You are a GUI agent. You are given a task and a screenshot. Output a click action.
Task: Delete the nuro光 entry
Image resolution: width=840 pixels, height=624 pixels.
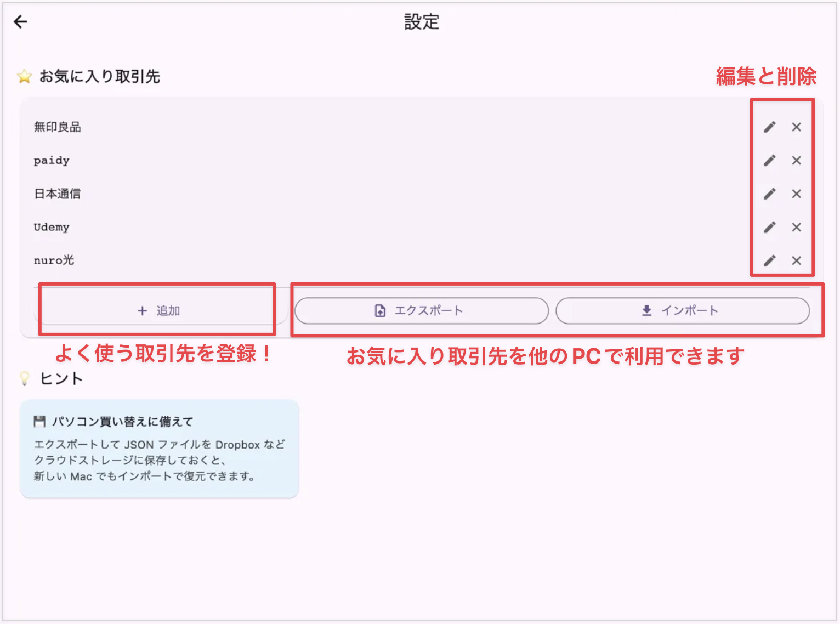click(x=796, y=261)
